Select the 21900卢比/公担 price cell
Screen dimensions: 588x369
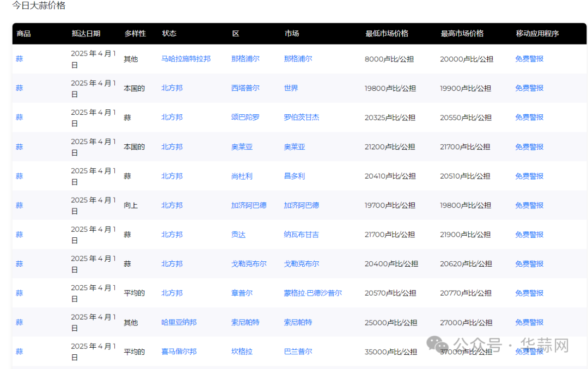click(465, 235)
